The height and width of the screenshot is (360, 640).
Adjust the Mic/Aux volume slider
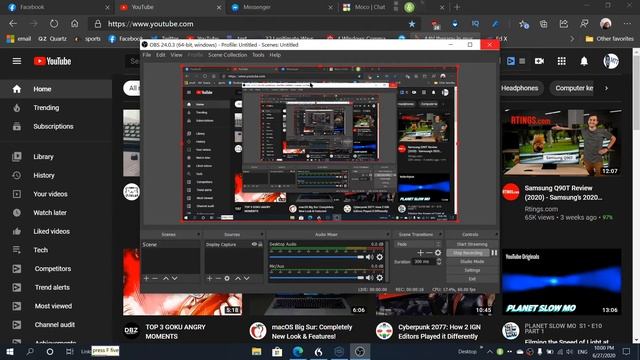pos(316,278)
